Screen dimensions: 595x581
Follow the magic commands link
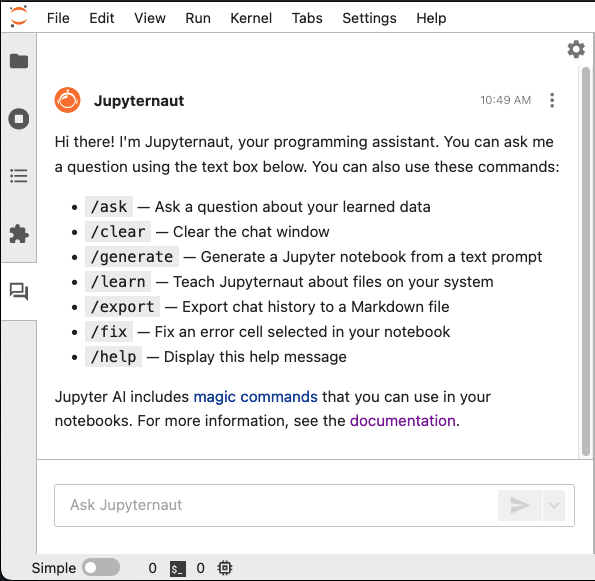pyautogui.click(x=255, y=397)
